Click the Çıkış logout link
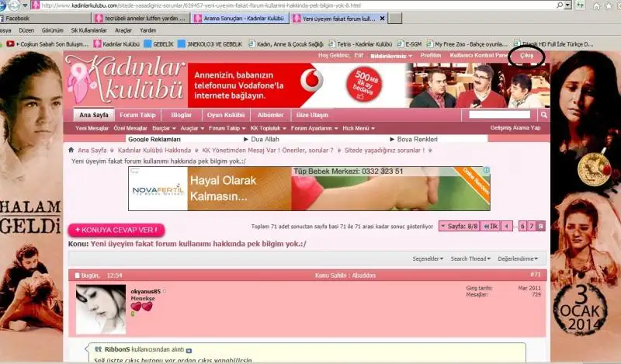621x364 pixels. 526,56
